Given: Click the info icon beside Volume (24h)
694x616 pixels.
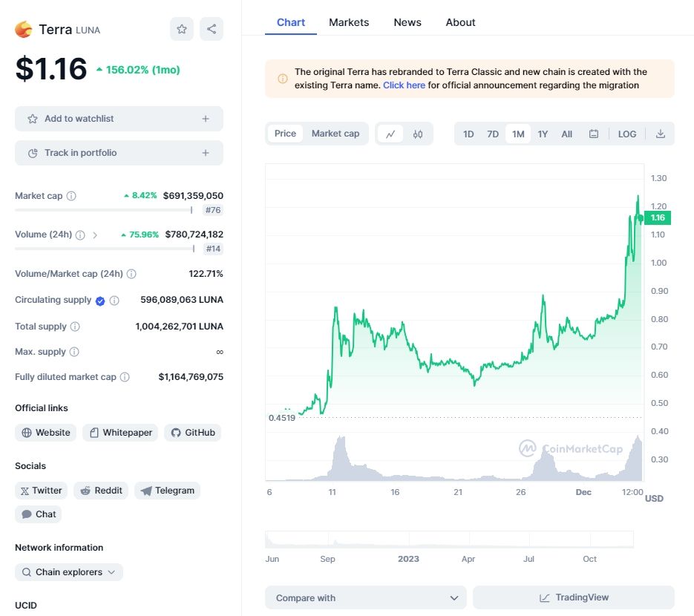Looking at the screenshot, I should coord(80,235).
